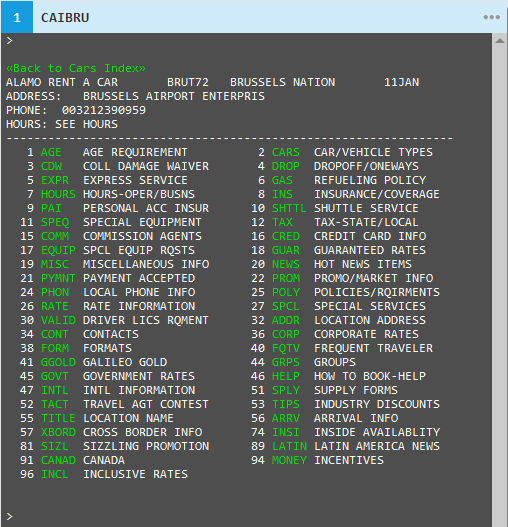
Task: Open the three-dot options menu
Action: (x=491, y=17)
